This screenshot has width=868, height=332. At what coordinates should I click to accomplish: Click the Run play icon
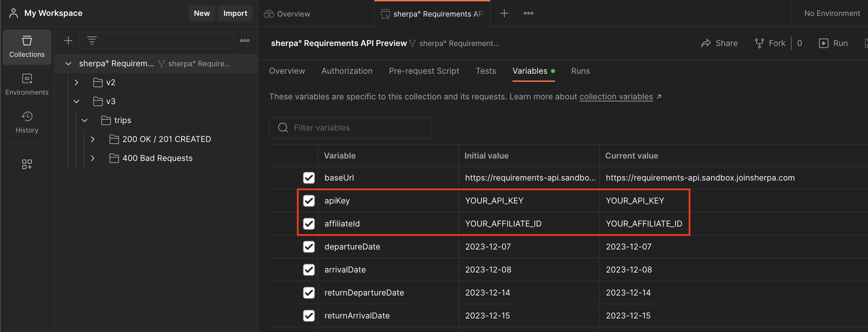[x=823, y=43]
